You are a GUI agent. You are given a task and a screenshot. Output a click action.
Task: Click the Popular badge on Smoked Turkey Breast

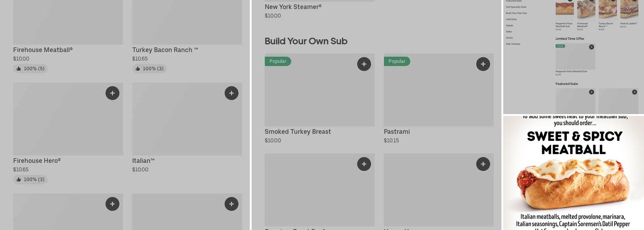(x=278, y=61)
